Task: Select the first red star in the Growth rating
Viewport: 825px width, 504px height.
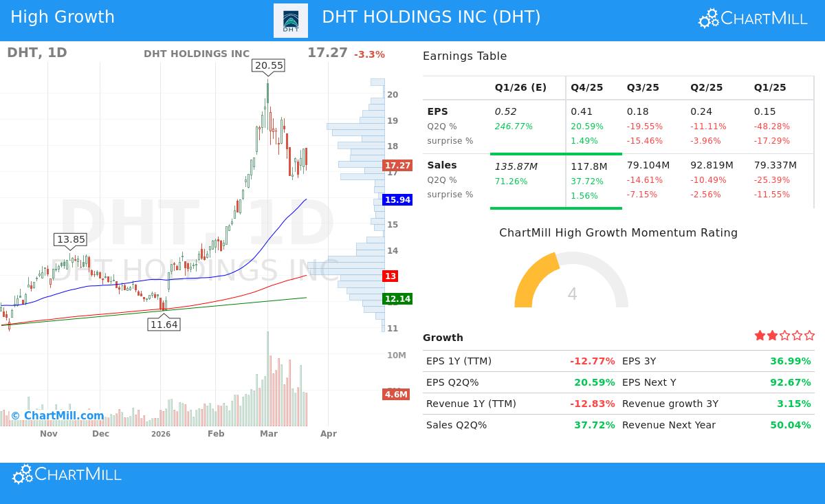Action: (x=760, y=335)
